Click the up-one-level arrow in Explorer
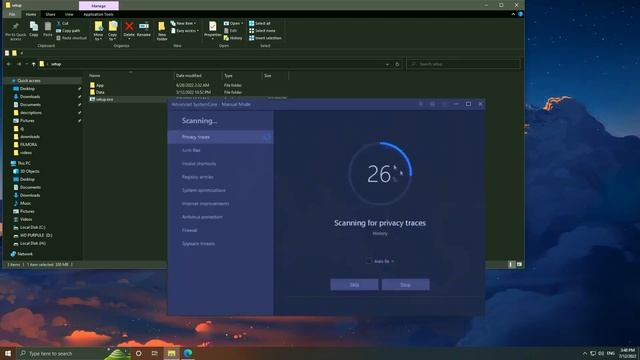640x360 pixels. (33, 64)
